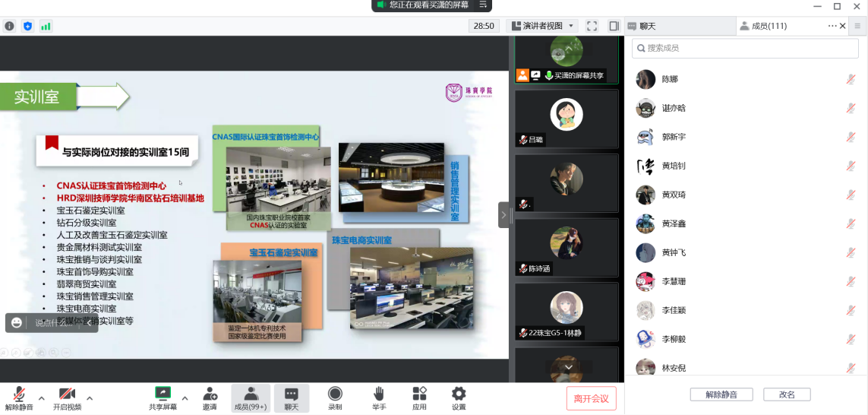The height and width of the screenshot is (415, 868).
Task: Turn on camera with 开启视频
Action: [67, 398]
